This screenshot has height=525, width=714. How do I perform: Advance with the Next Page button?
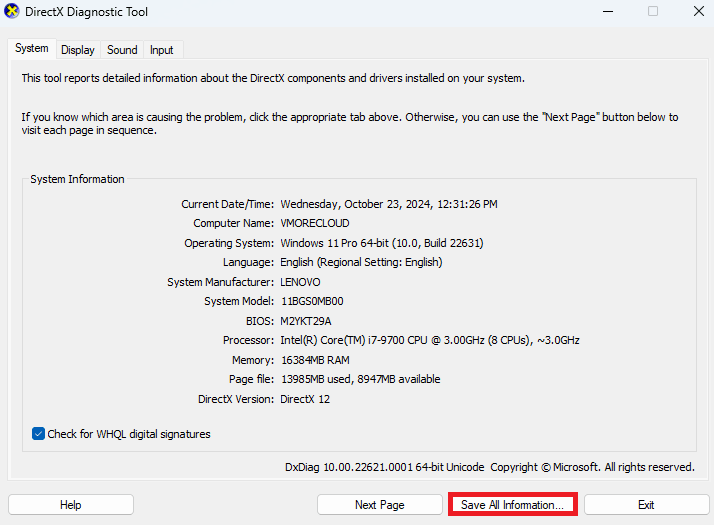click(x=380, y=505)
